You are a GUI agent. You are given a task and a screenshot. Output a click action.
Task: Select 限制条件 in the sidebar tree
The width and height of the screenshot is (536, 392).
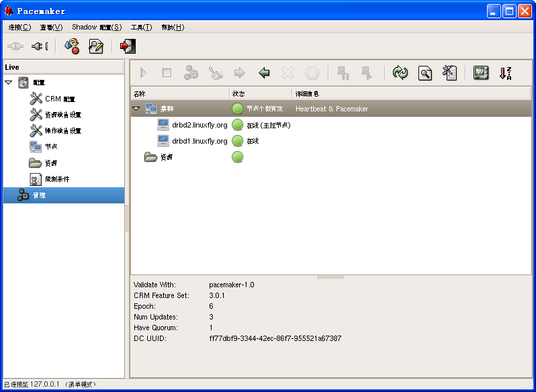(57, 179)
